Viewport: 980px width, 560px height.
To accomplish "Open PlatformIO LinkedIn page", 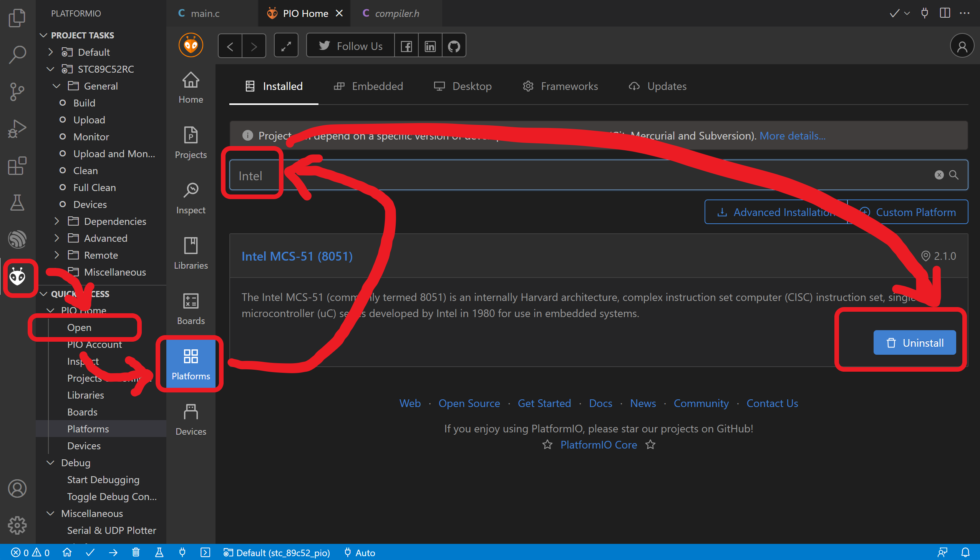I will 430,46.
